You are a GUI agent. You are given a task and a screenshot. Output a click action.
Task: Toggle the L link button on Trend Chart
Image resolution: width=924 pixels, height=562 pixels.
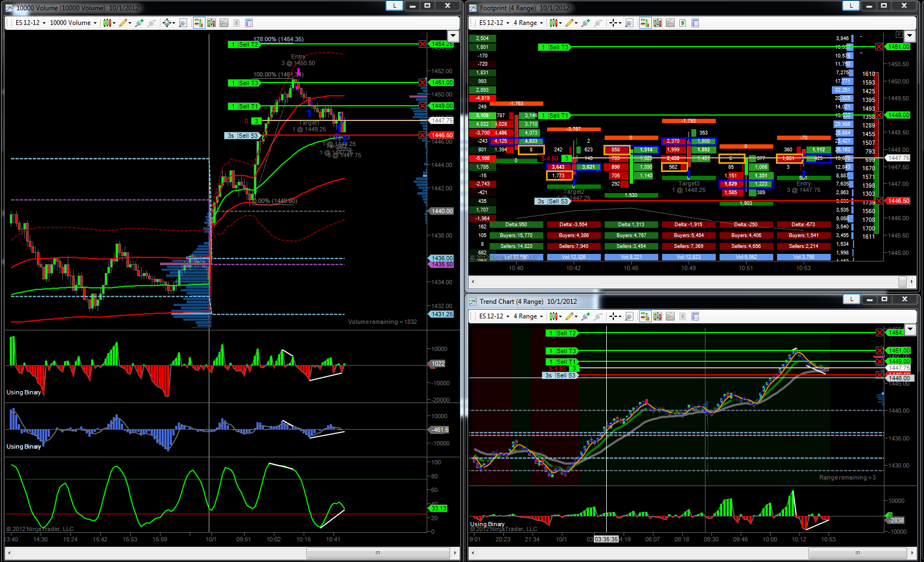point(851,299)
